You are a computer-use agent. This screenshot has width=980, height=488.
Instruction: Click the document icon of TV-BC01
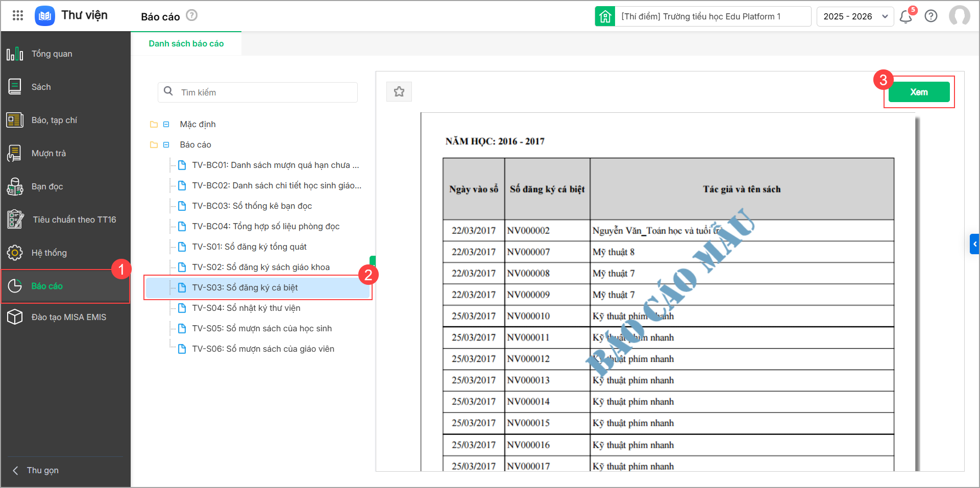coord(182,165)
